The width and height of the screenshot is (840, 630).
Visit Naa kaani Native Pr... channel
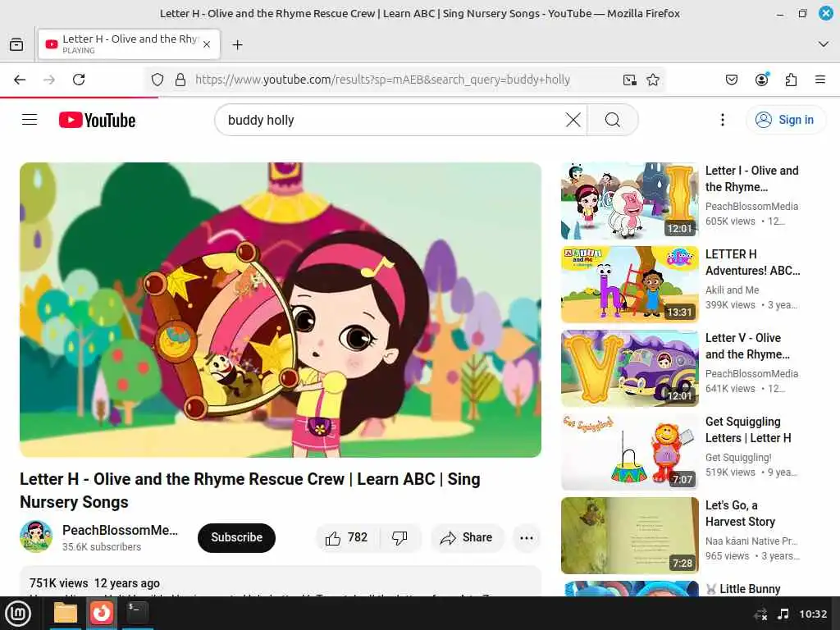coord(751,541)
